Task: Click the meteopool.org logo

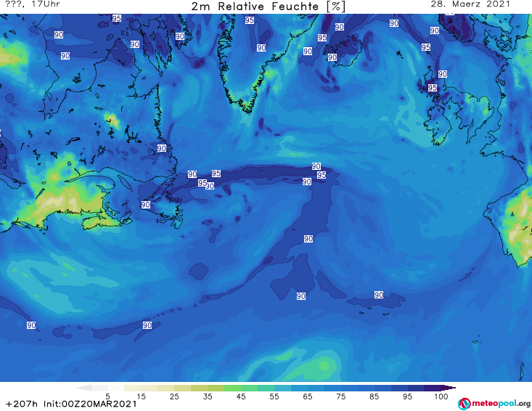Action: coord(494,404)
